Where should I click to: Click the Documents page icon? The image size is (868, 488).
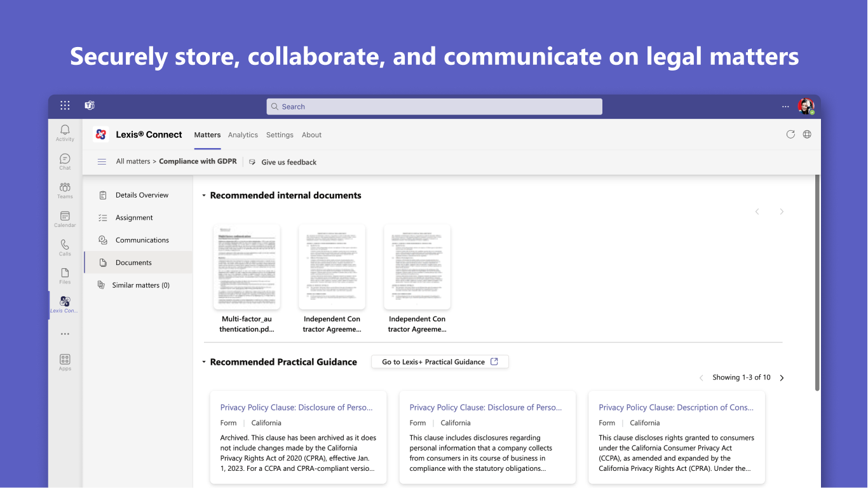[103, 262]
